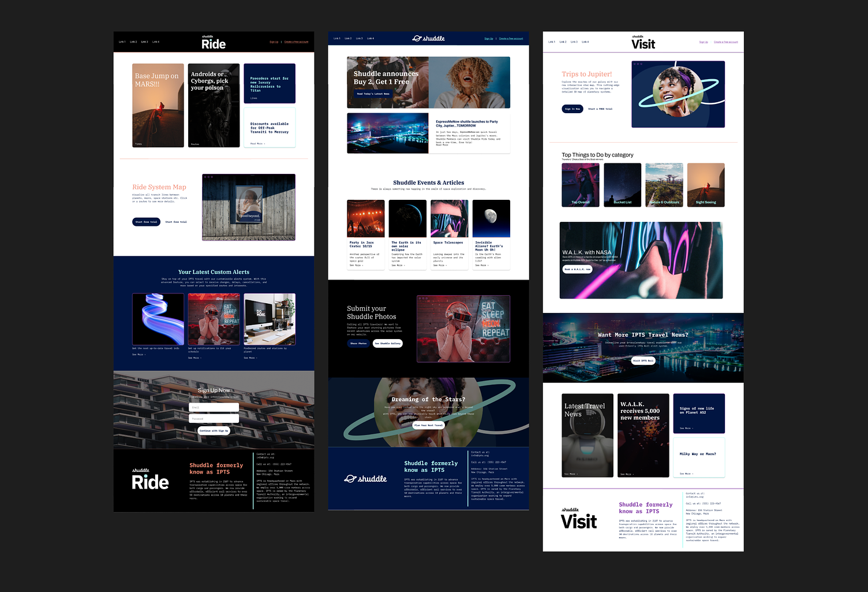868x592 pixels.
Task: Open the Party in Jarx Crater event card image
Action: click(x=366, y=218)
